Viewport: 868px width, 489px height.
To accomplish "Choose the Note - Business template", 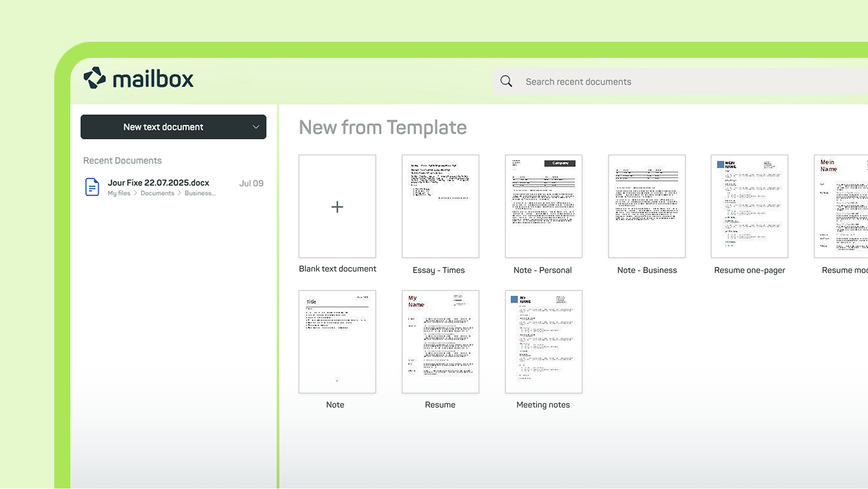I will (647, 206).
